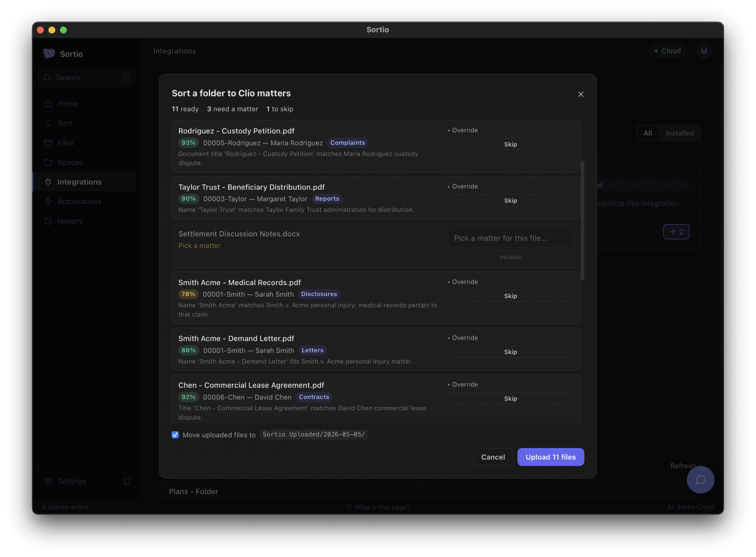The width and height of the screenshot is (756, 557).
Task: Toggle Move uploaded files checkbox
Action: [175, 435]
